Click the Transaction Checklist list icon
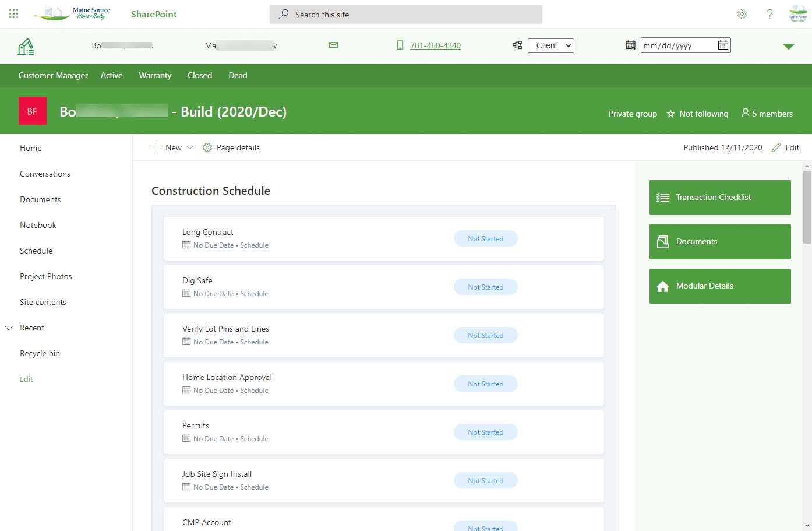 pyautogui.click(x=663, y=198)
